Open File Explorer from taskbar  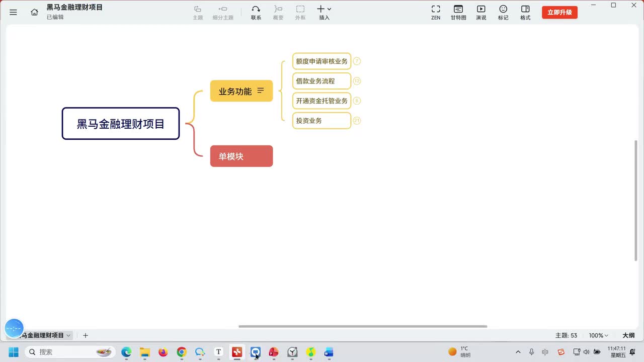coord(145,352)
